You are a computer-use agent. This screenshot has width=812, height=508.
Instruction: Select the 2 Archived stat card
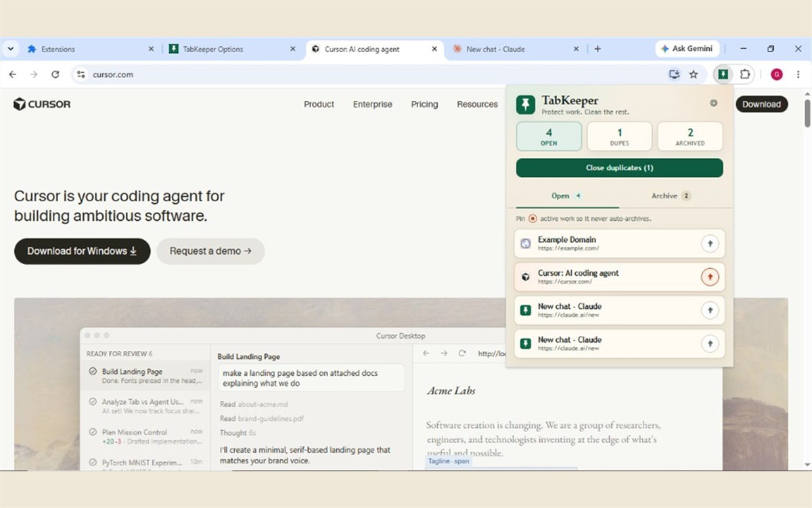tap(690, 136)
